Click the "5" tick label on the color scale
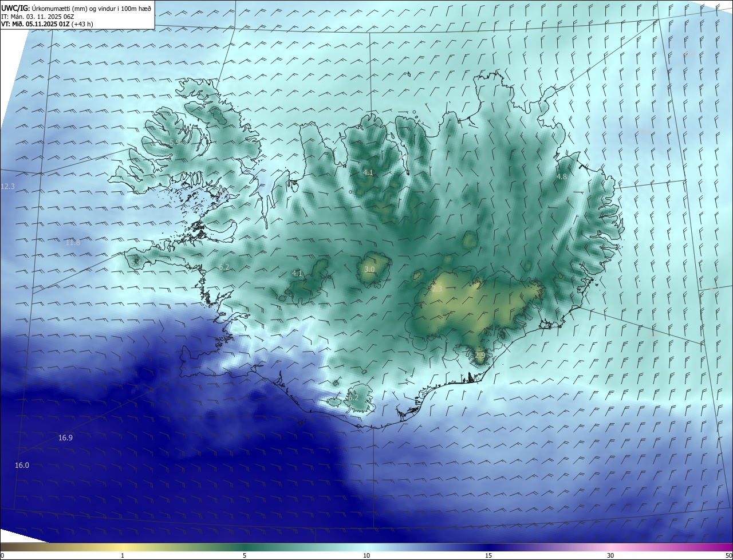This screenshot has width=733, height=560. tap(245, 556)
